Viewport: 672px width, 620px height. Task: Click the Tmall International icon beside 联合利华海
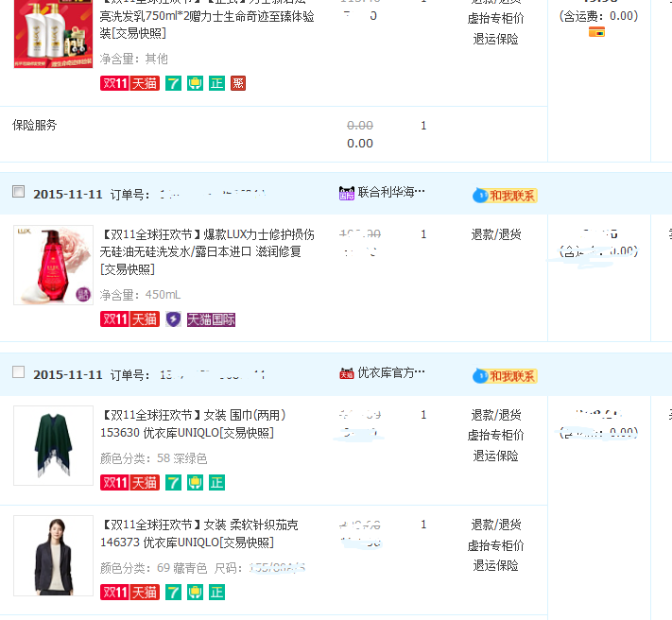coord(347,193)
